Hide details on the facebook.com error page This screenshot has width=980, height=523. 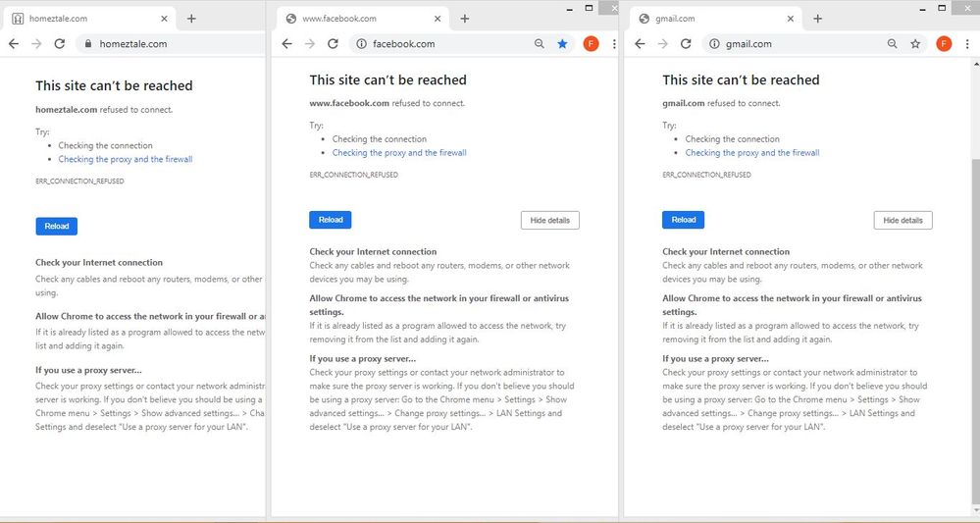[x=549, y=221]
